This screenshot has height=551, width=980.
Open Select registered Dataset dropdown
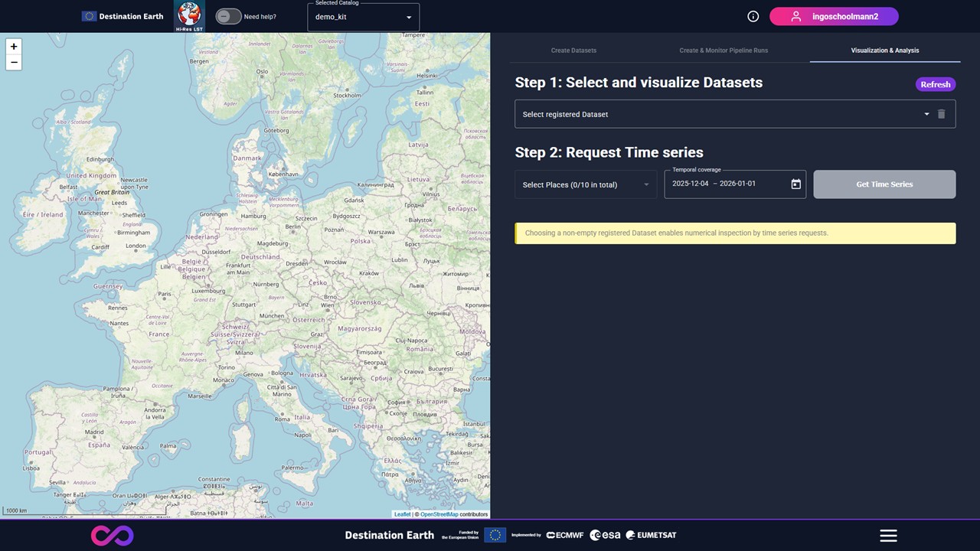724,114
